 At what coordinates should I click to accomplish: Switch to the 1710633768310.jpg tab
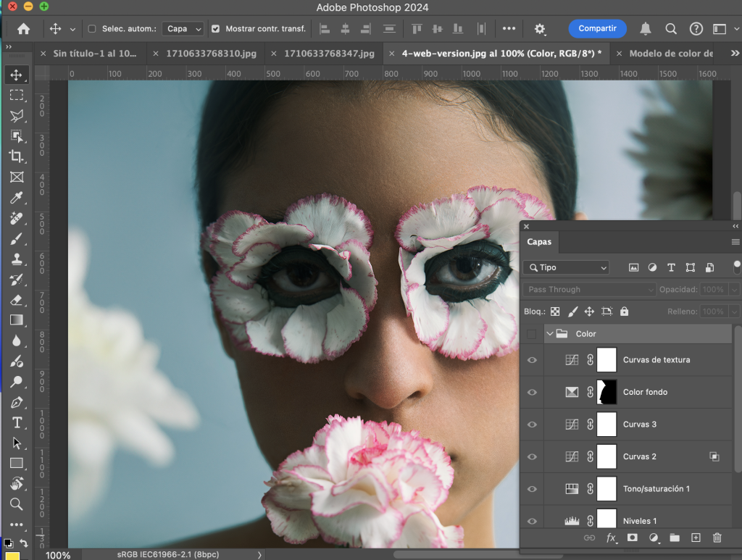point(211,54)
